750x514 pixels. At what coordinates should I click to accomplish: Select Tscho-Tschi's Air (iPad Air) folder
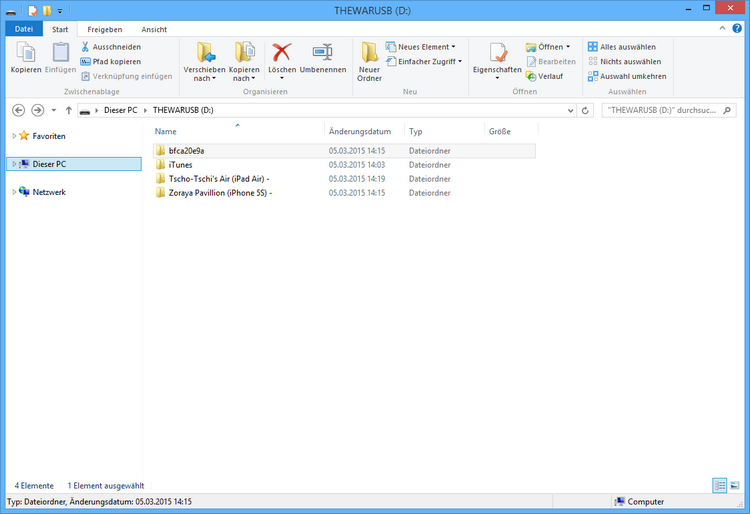click(x=344, y=179)
